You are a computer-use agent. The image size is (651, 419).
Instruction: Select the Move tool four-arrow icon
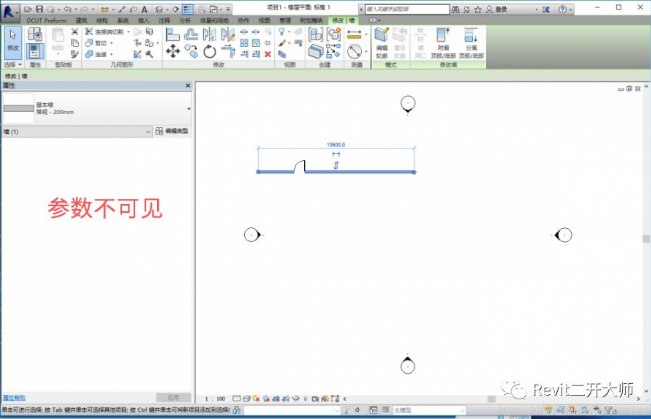coord(172,51)
